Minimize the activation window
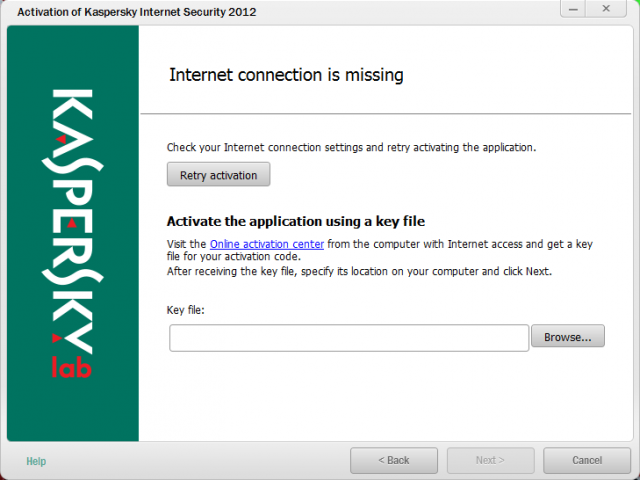The height and width of the screenshot is (480, 640). [x=573, y=9]
